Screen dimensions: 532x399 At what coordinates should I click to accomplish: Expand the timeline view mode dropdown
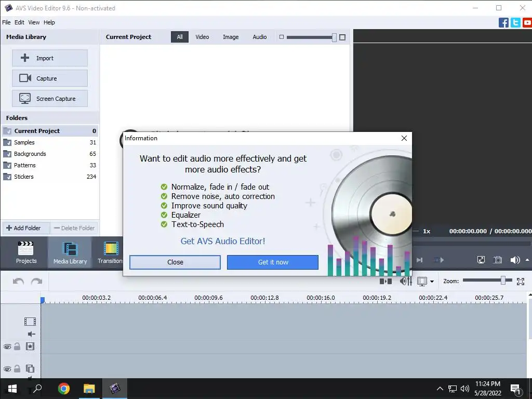(432, 282)
